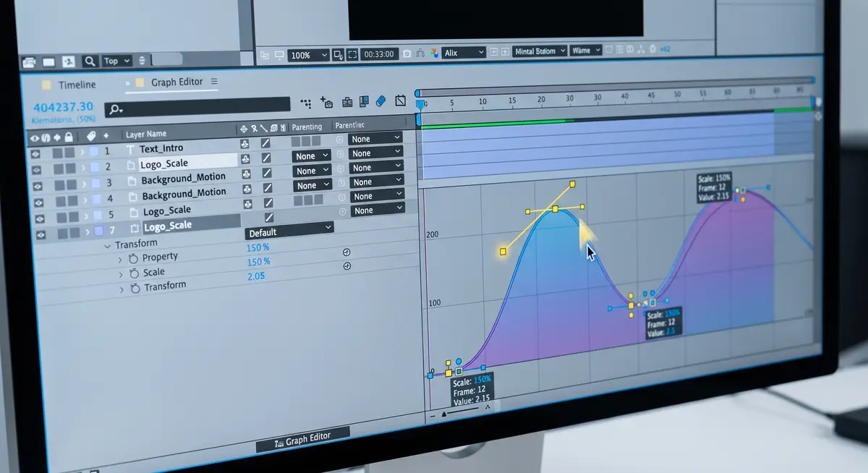Click the 00:33:00 timecode display
The image size is (868, 473).
click(379, 54)
